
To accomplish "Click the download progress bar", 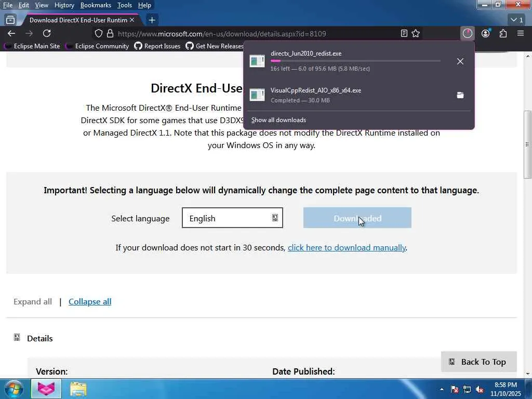I will 355,61.
